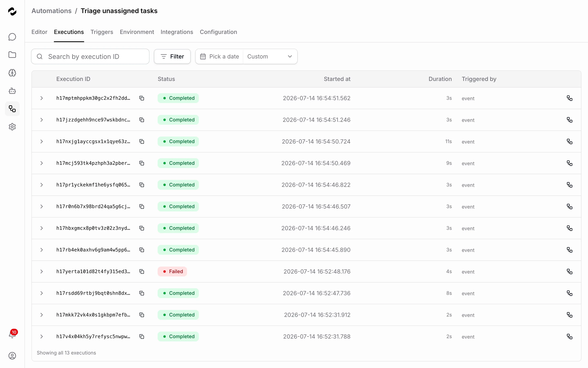Open the chat icon in the sidebar
This screenshot has width=588, height=368.
[x=12, y=37]
